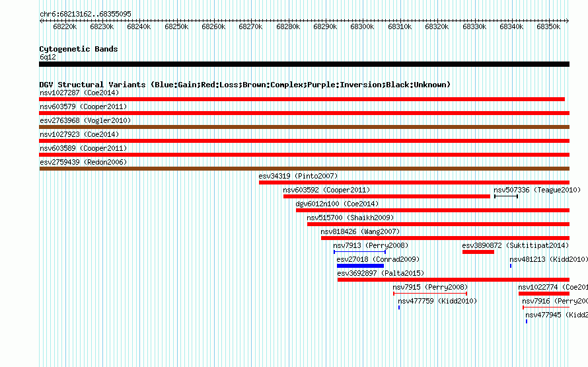Click the 68300k ruler position label
Image resolution: width=588 pixels, height=367 pixels.
[362, 26]
